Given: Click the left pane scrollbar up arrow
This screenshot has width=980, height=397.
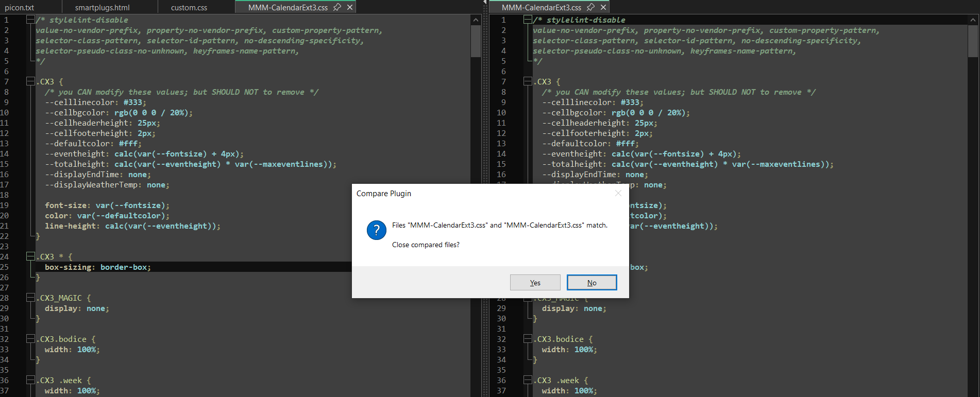Looking at the screenshot, I should coord(476,20).
